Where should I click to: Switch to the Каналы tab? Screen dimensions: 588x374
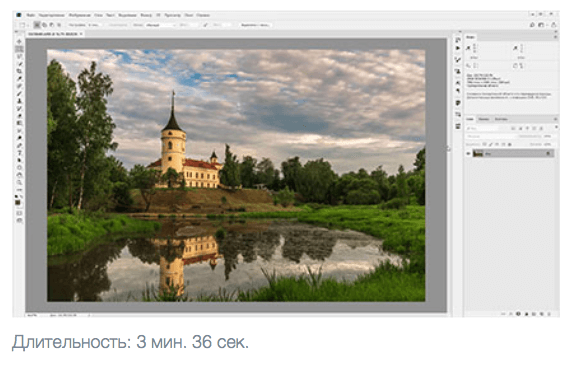[x=484, y=119]
